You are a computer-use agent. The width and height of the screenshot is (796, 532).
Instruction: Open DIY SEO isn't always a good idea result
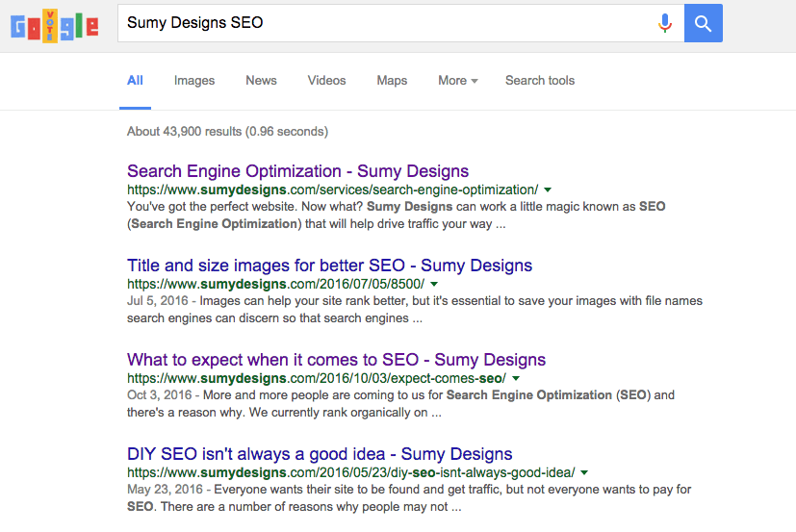coord(320,454)
